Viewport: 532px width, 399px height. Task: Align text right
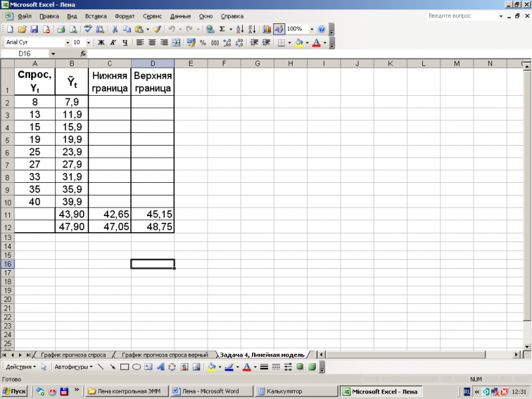(x=164, y=43)
